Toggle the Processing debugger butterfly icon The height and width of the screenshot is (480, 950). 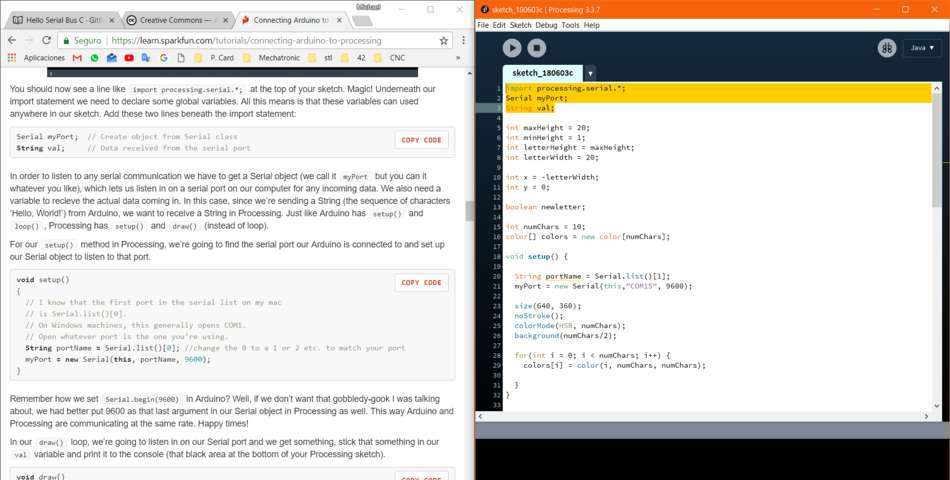(x=887, y=48)
